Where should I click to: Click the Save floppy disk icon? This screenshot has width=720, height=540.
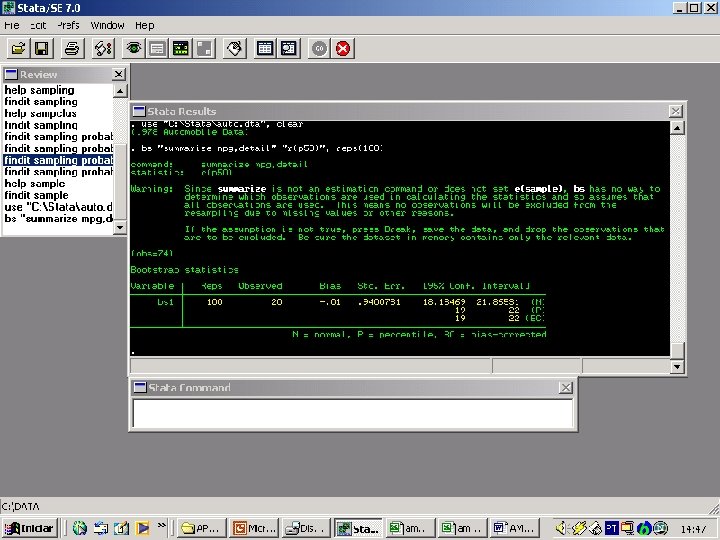coord(42,48)
